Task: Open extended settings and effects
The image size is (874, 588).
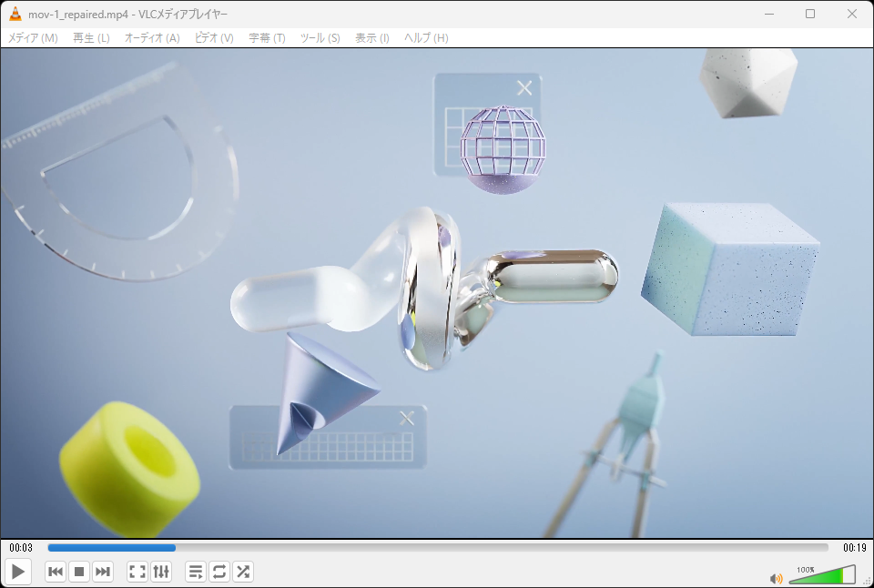Action: [160, 572]
